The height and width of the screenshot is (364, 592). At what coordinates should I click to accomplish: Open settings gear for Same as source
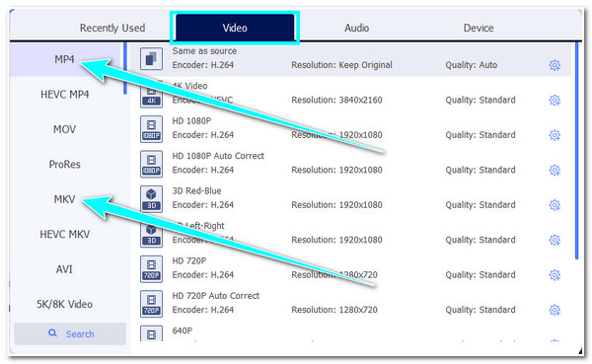tap(555, 65)
